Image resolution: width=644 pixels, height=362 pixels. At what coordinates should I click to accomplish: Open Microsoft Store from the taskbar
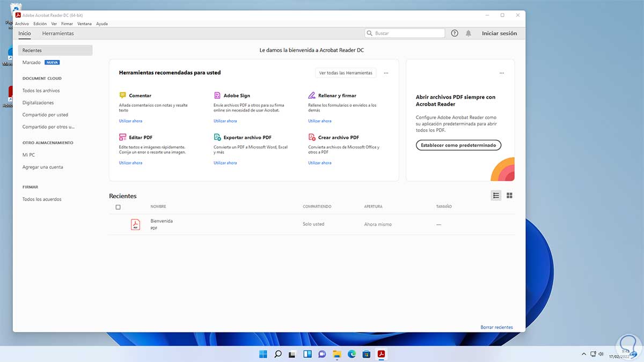tap(366, 354)
